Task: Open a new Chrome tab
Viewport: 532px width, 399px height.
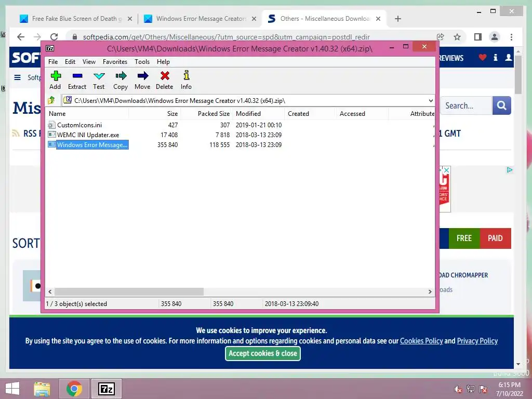Action: [x=398, y=19]
